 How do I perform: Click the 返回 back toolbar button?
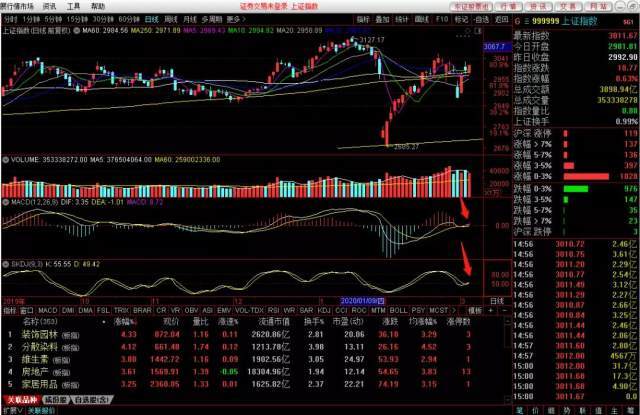pyautogui.click(x=501, y=19)
